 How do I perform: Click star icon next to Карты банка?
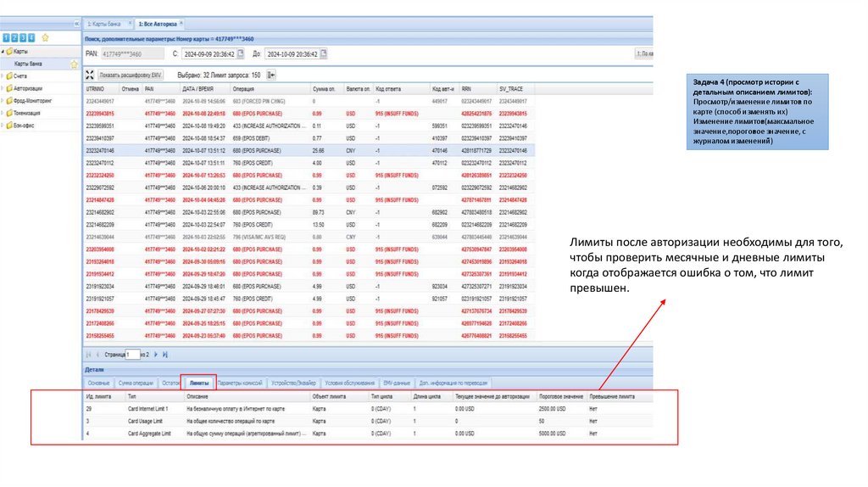(x=74, y=64)
